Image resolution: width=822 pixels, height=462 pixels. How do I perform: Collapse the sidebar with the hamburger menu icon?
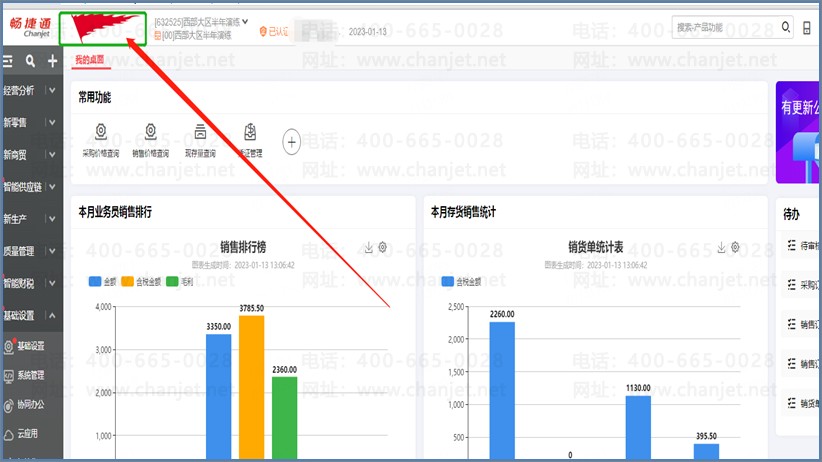point(8,61)
